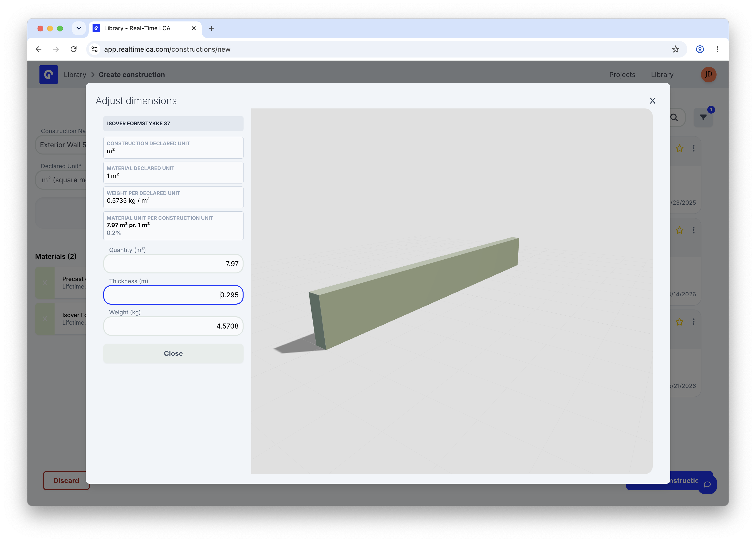Open the Chrome profile icon
Viewport: 756px width, 542px height.
[x=700, y=49]
